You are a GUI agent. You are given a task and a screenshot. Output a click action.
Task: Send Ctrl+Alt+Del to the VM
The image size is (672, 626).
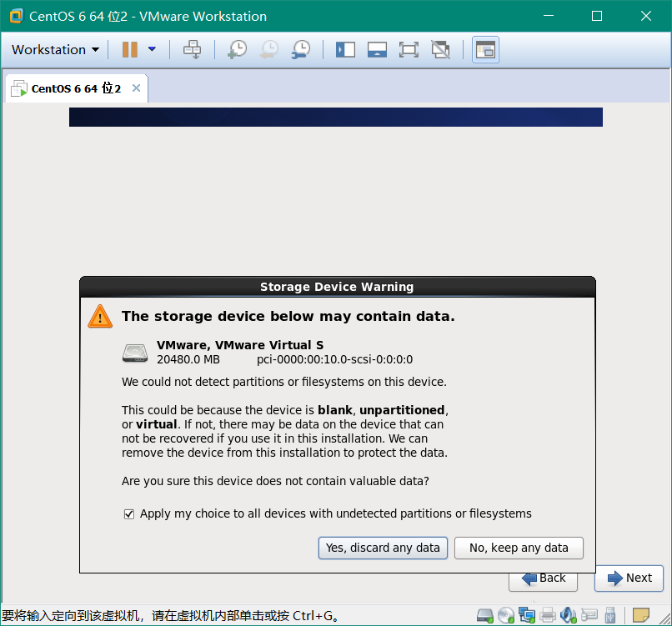point(192,50)
